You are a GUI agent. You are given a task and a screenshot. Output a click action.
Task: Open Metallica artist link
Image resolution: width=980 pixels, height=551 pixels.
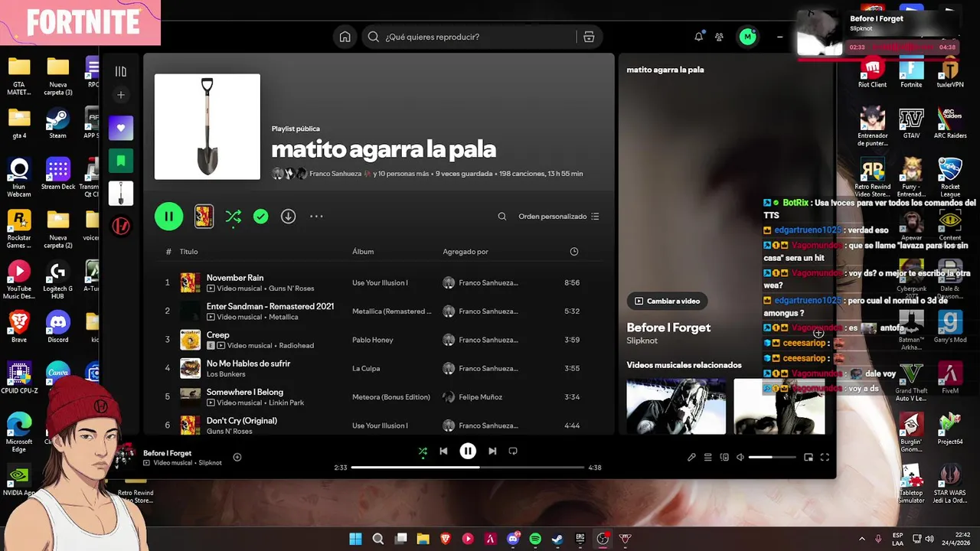tap(283, 317)
